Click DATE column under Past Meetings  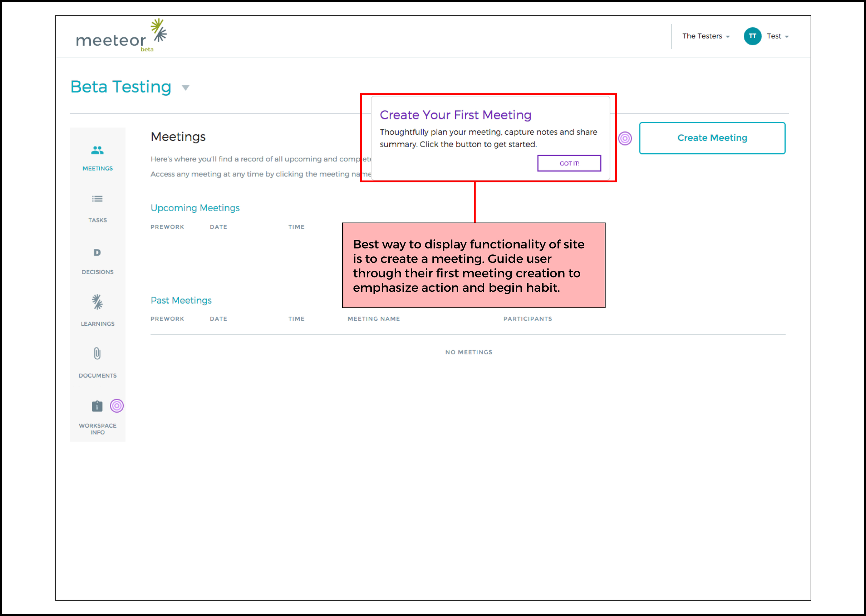coord(218,319)
